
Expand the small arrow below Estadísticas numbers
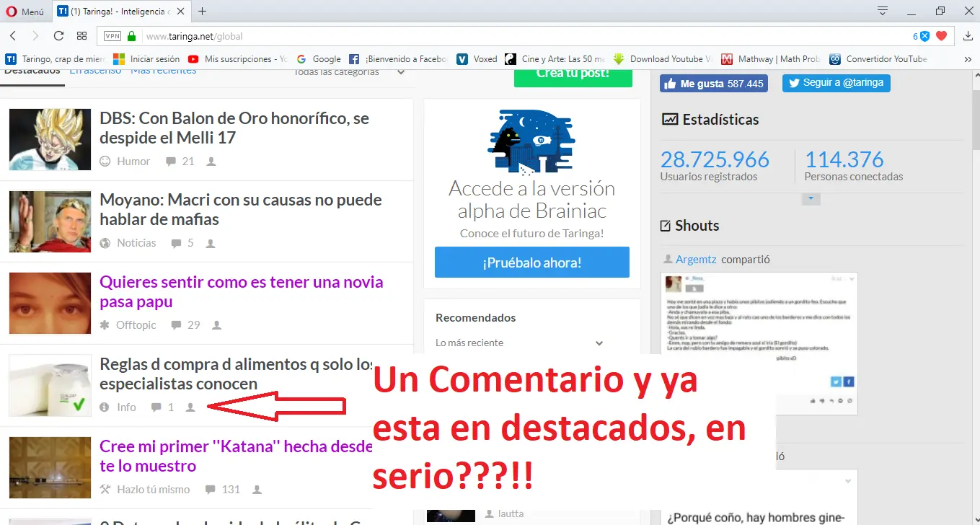click(x=811, y=198)
